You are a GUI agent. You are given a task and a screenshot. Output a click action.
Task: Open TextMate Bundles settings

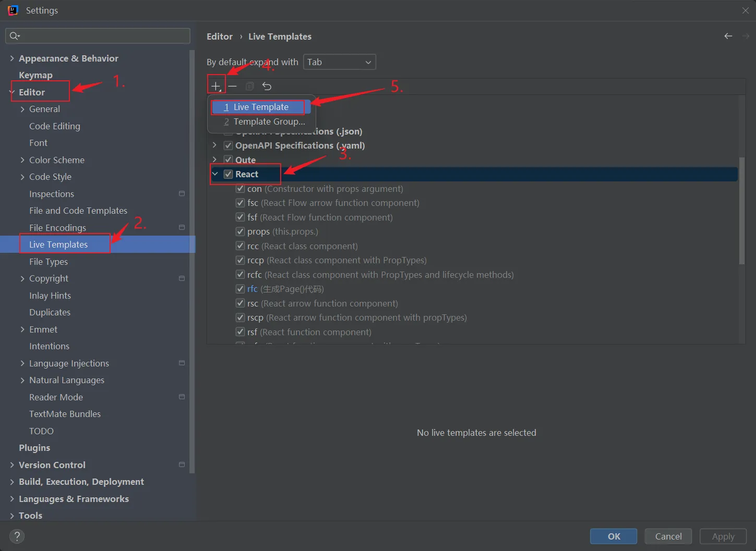pyautogui.click(x=65, y=414)
